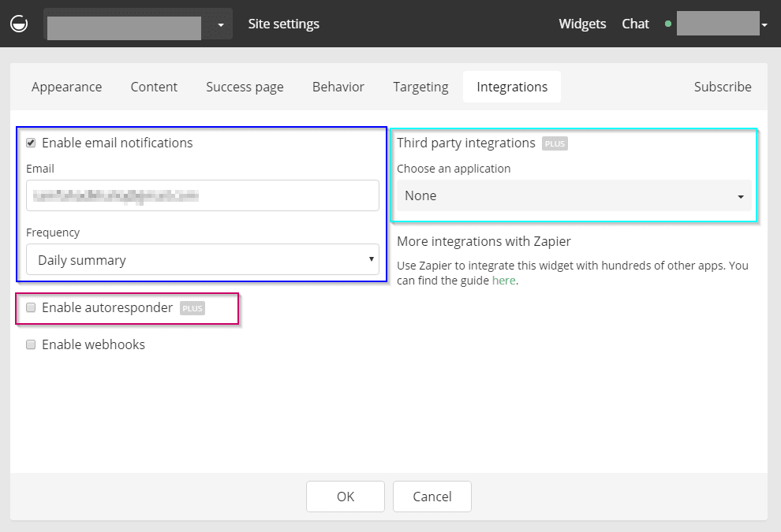This screenshot has width=781, height=532.
Task: Enable the autoresponder checkbox
Action: point(30,307)
